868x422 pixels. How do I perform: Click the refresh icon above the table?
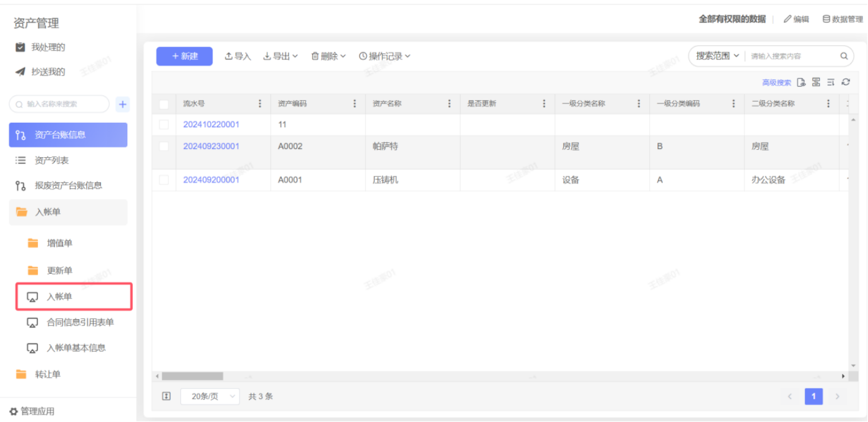[846, 82]
